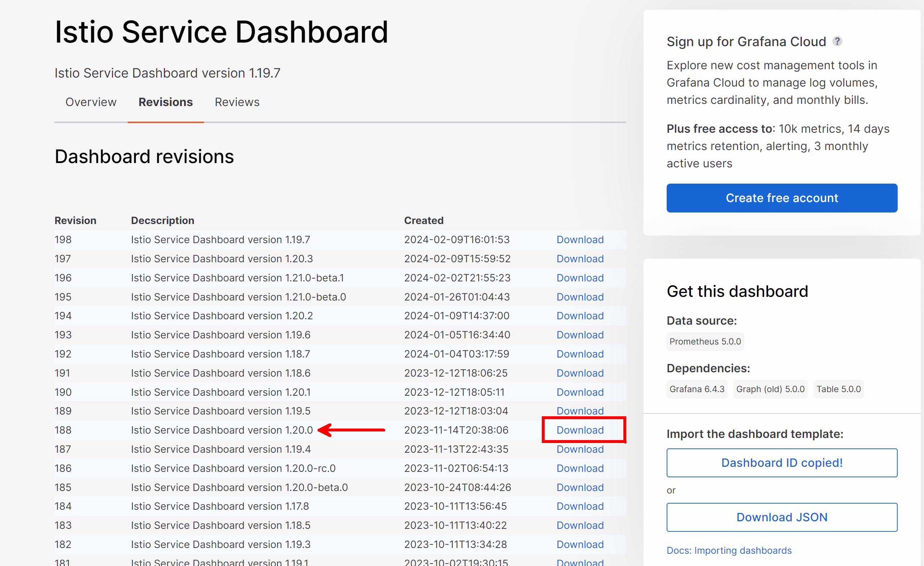Click the help icon beside Grafana Cloud heading
The width and height of the screenshot is (924, 566).
pyautogui.click(x=837, y=41)
